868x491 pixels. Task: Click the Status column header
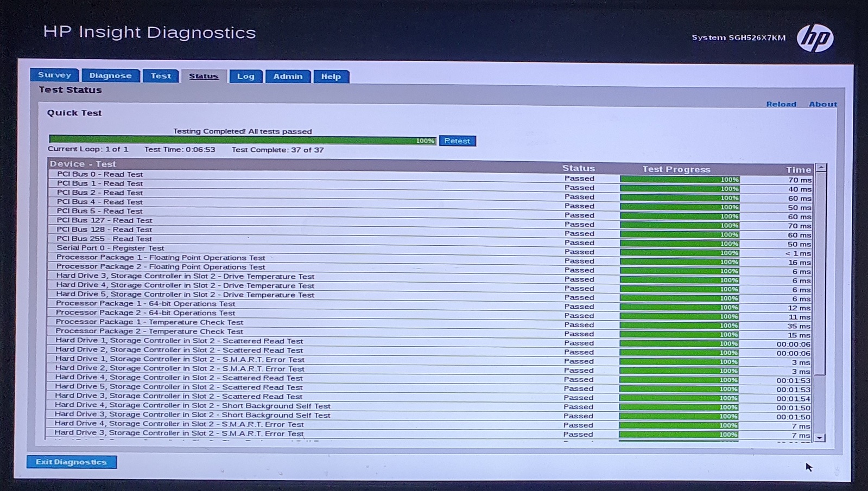click(579, 169)
